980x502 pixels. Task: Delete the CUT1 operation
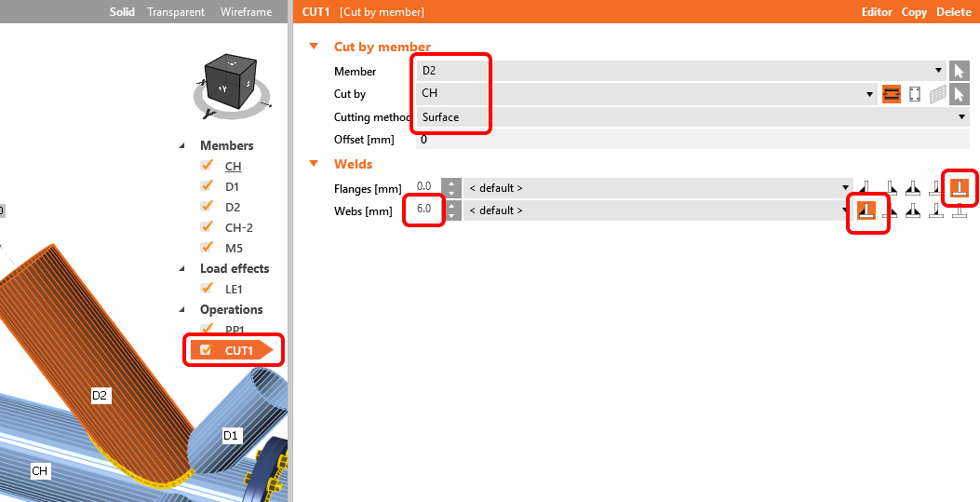pos(954,12)
